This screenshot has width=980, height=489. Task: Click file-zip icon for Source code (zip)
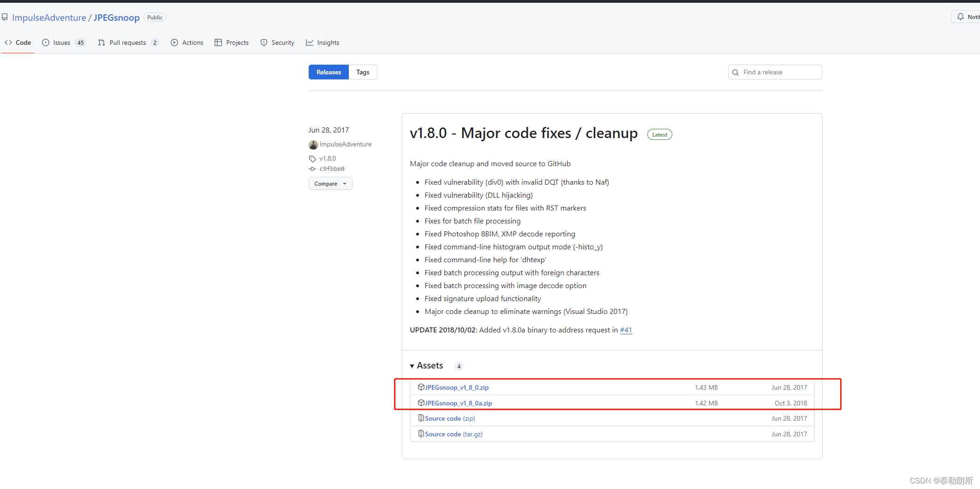(x=421, y=418)
